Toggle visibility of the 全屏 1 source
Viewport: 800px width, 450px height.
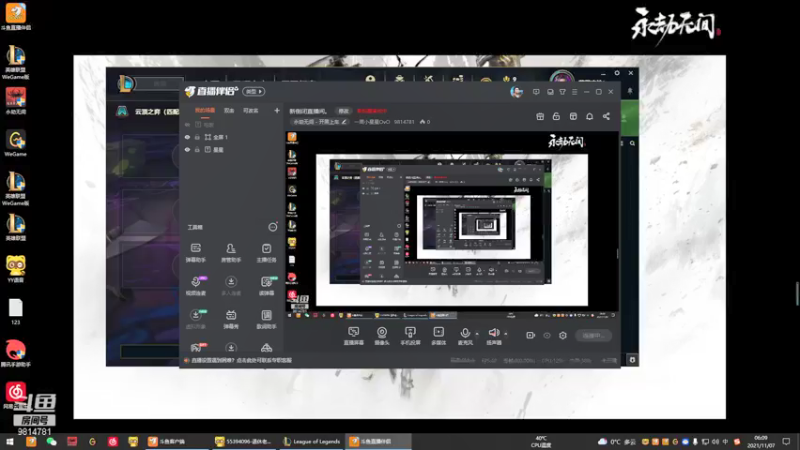(x=187, y=137)
